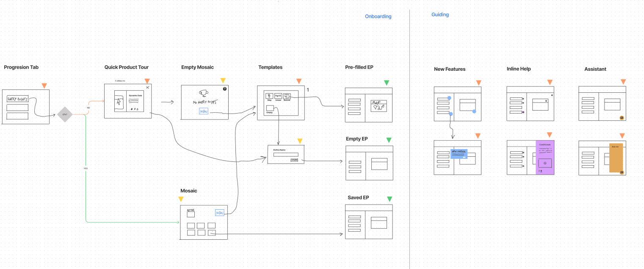Select yellow triangle above Define Name dialog
Viewport: 644px width, 269px height.
(300, 141)
